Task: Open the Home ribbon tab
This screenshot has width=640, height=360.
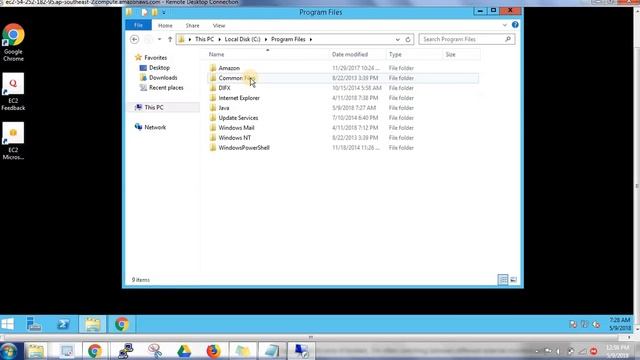Action: (165, 25)
